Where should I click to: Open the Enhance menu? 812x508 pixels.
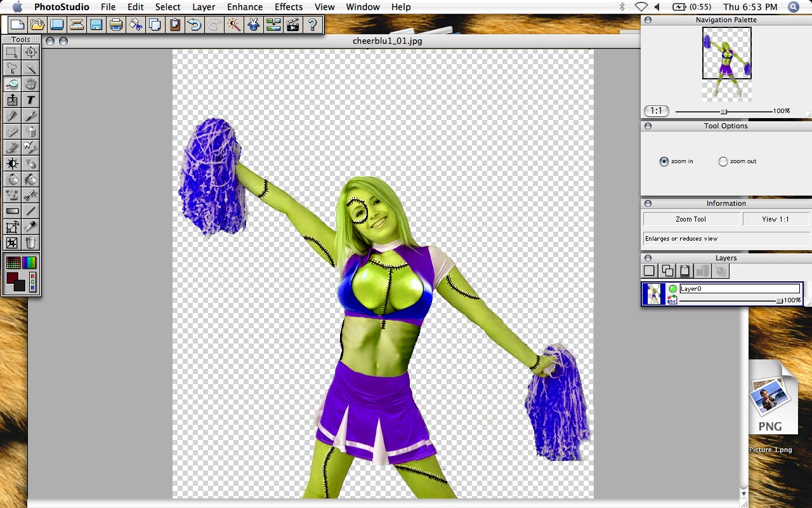click(245, 7)
